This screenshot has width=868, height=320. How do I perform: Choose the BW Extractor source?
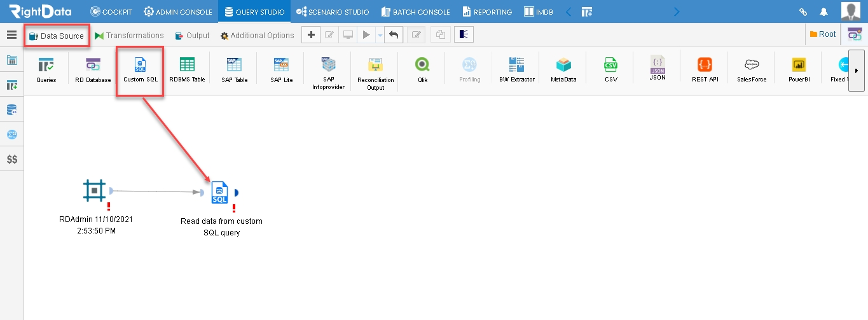[516, 70]
